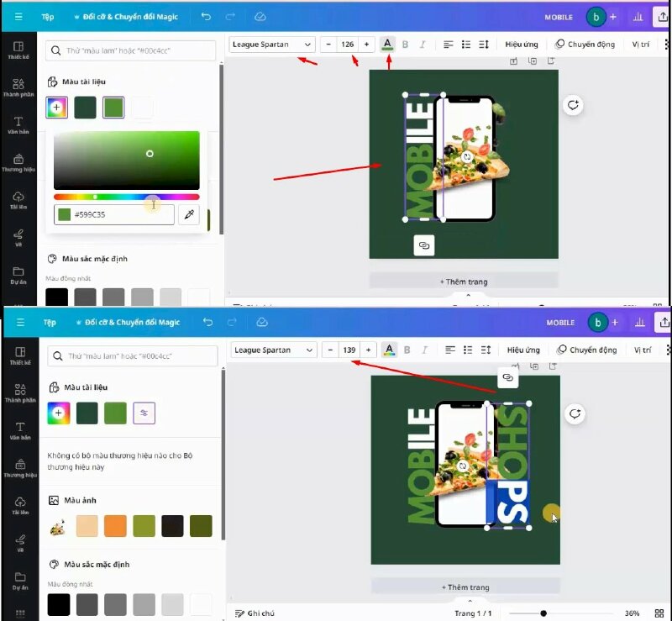Click the #599C35 hex code input field
This screenshot has width=672, height=621.
[x=120, y=215]
